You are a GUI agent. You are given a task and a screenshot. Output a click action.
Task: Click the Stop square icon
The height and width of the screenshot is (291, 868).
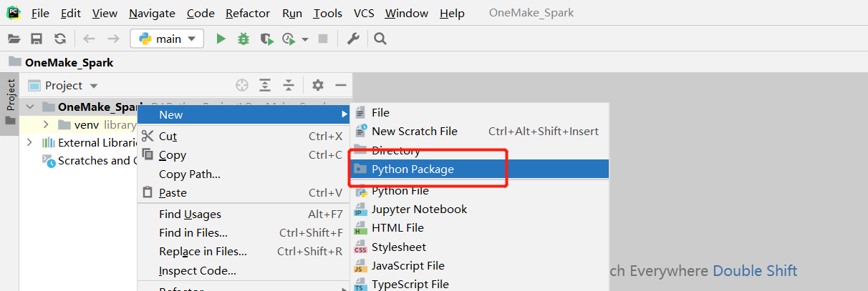click(323, 39)
